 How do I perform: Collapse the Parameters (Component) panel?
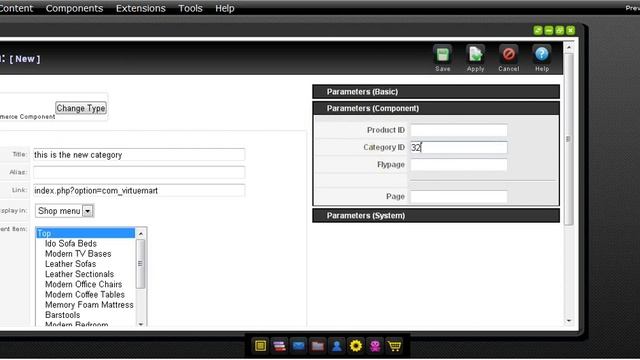click(436, 108)
